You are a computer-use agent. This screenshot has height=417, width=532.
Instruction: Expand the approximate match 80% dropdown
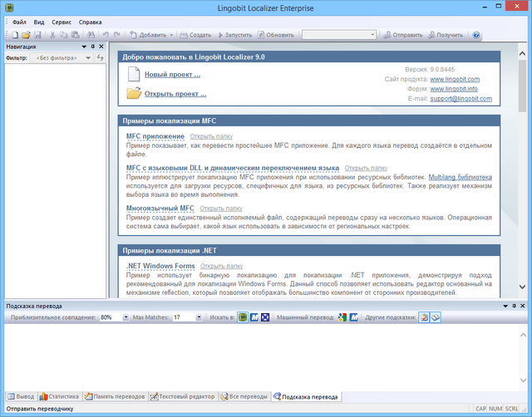point(126,317)
